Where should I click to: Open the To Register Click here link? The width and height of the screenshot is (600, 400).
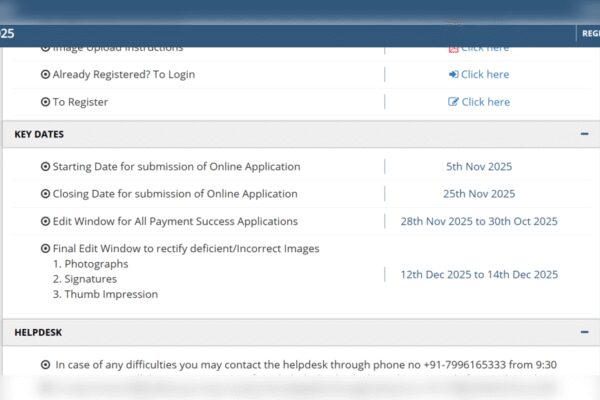[x=486, y=102]
